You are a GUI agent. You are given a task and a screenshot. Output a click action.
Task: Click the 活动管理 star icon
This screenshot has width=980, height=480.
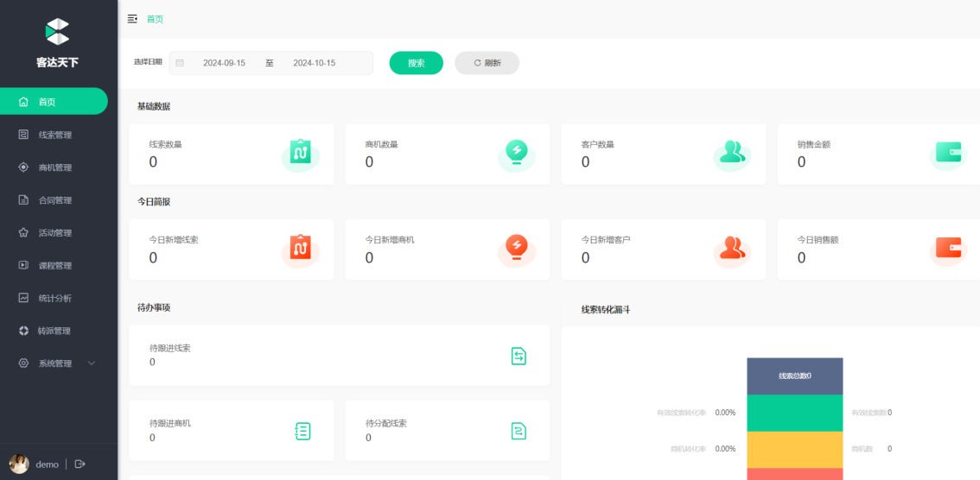click(23, 232)
